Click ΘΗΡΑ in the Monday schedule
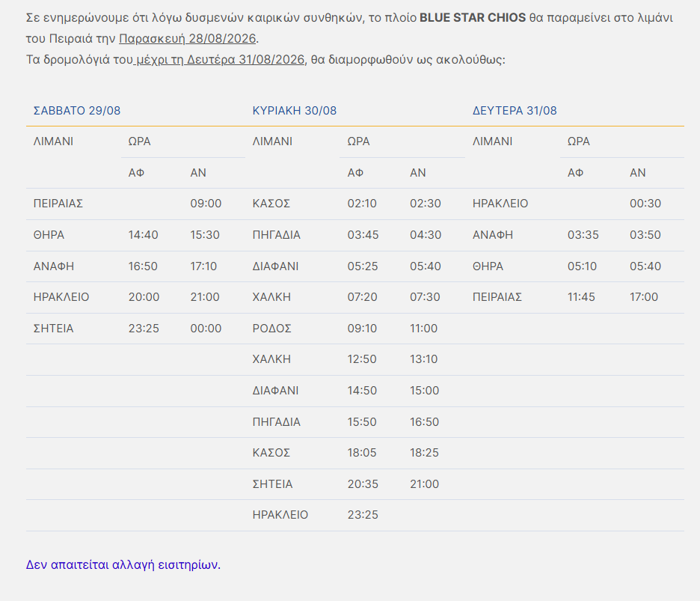 click(x=488, y=266)
